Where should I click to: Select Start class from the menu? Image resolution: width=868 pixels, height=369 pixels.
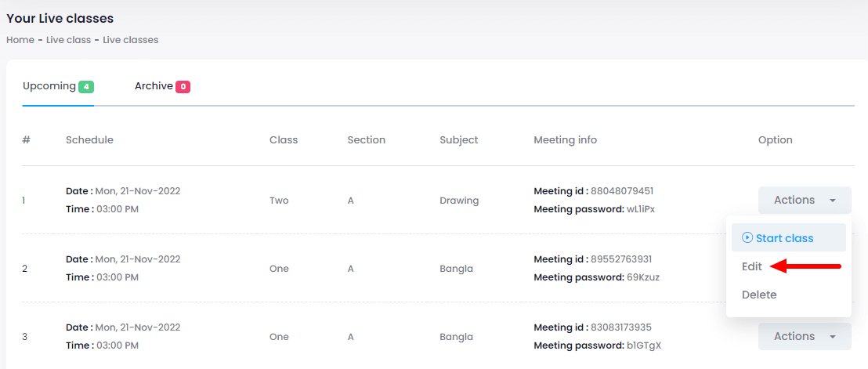[784, 238]
